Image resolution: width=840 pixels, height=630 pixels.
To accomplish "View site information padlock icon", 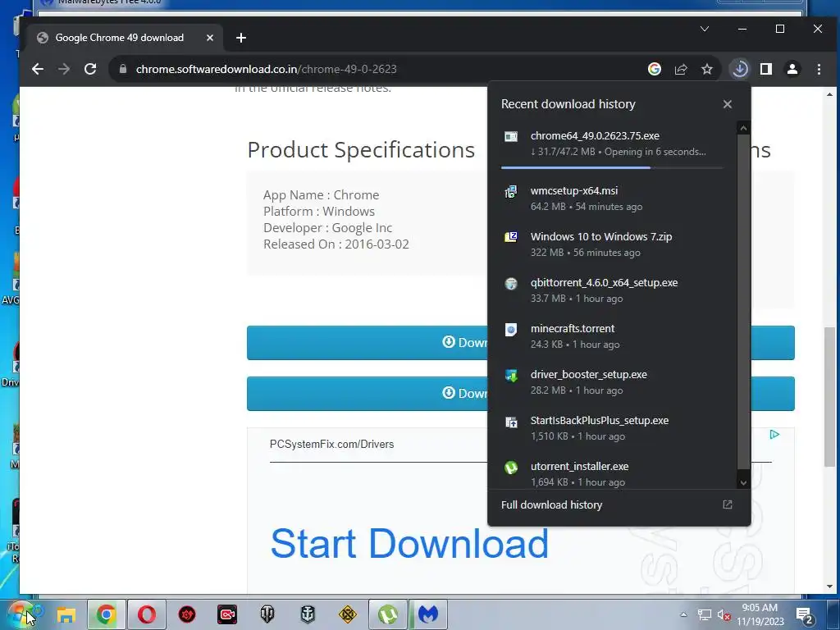I will (123, 69).
